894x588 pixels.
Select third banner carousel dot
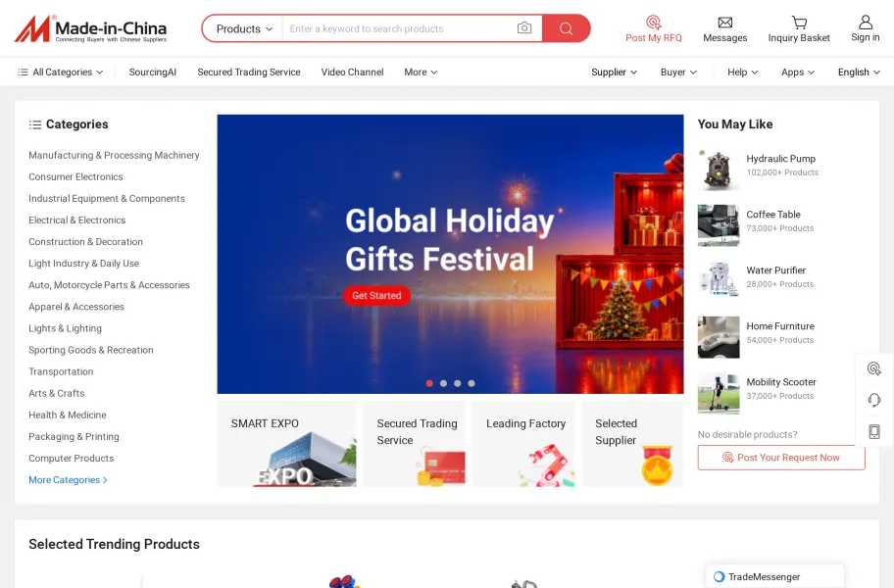coord(457,383)
